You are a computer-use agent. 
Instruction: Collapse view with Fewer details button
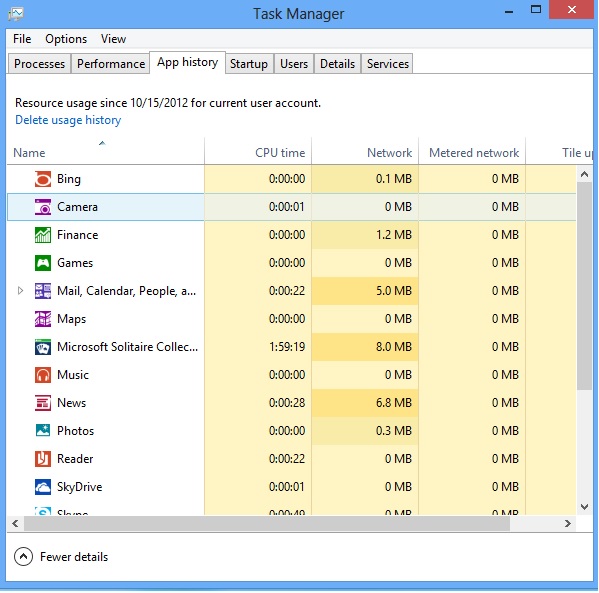pyautogui.click(x=61, y=557)
